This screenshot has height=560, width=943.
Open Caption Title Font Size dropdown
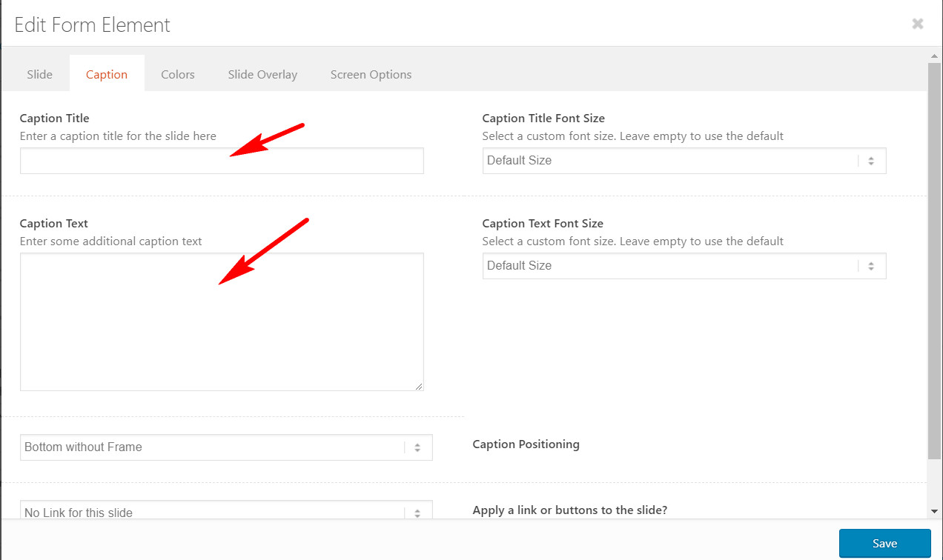[684, 161]
